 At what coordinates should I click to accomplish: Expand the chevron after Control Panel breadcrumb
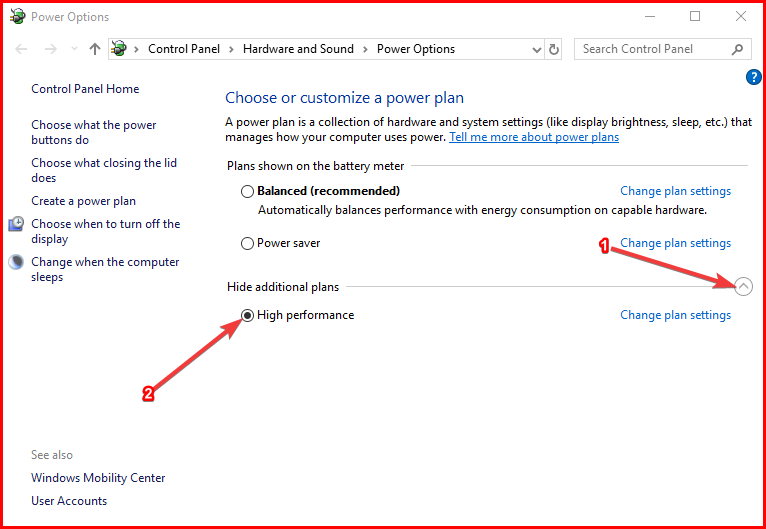coord(231,49)
